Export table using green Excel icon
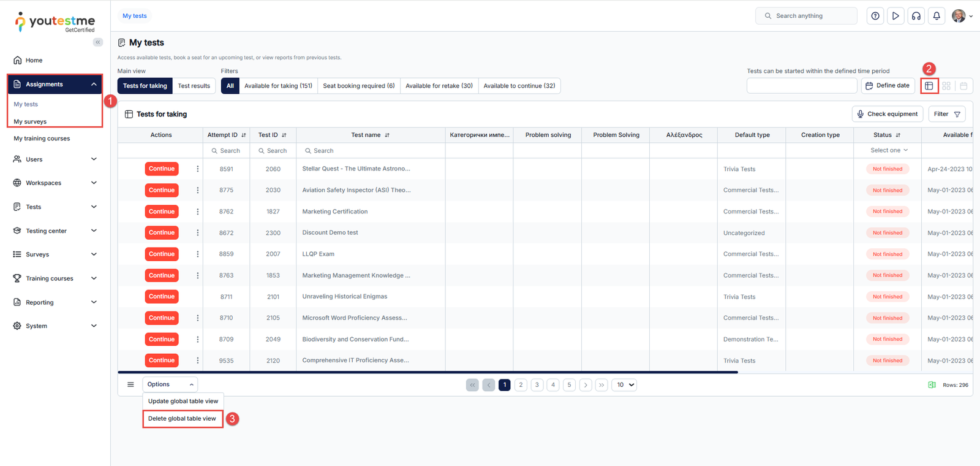 tap(932, 385)
